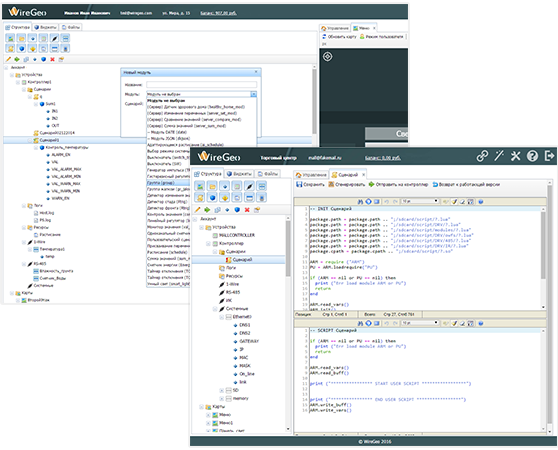
Task: Click the green arrow icon in front window tree toolbar
Action: [x=207, y=210]
